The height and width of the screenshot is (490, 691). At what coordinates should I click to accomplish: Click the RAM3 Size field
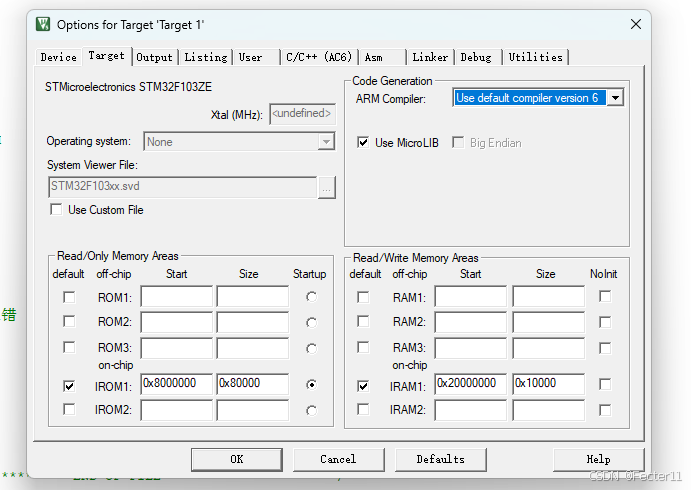point(549,348)
